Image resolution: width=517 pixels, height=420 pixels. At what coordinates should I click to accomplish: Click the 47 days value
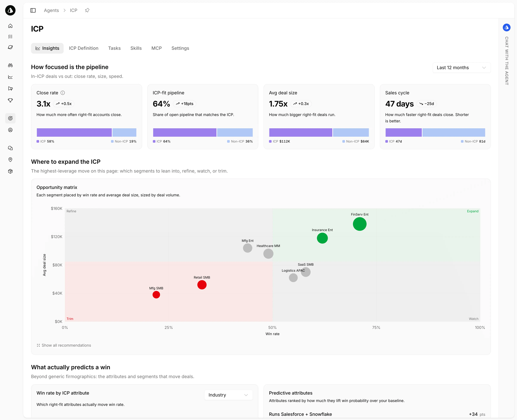[399, 104]
